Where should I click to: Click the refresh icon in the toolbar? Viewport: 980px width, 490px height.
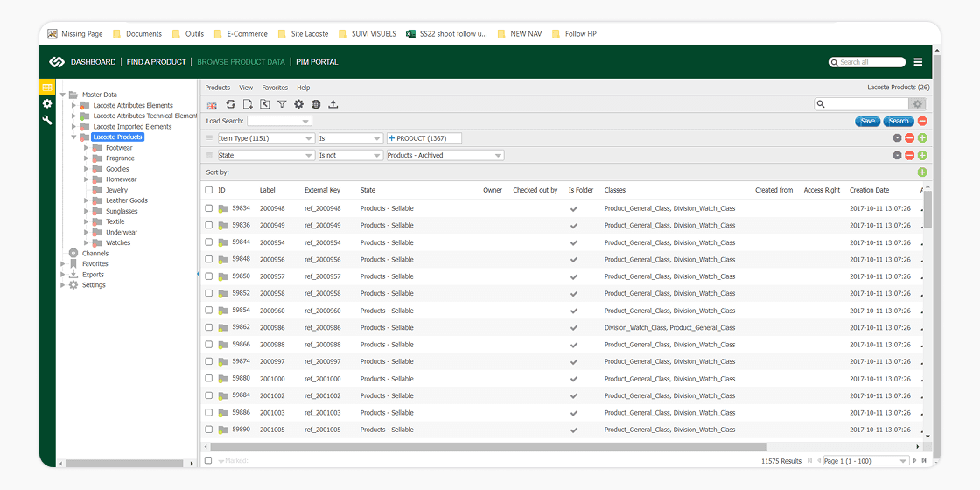coord(231,104)
